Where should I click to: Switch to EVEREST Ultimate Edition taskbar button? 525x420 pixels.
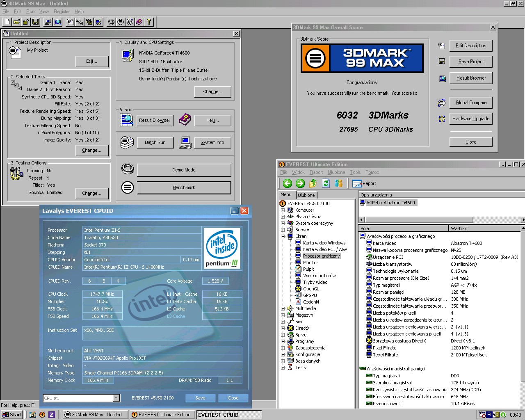tap(162, 415)
